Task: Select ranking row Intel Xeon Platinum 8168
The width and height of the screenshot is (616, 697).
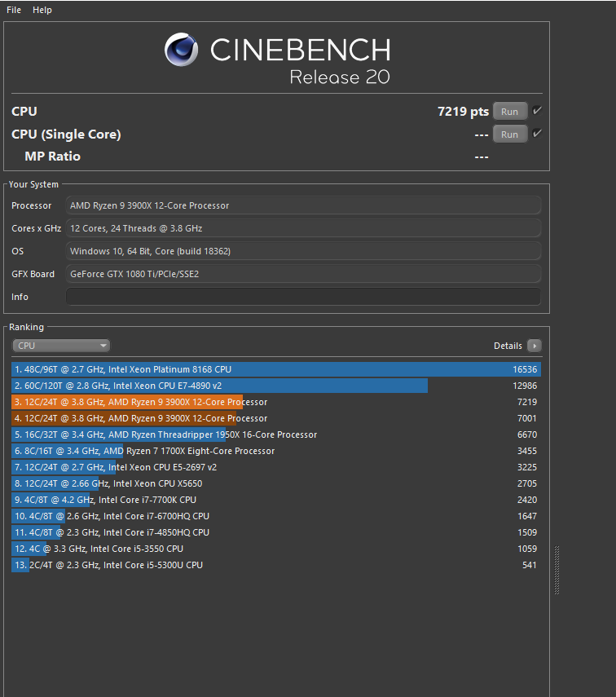Action: click(276, 369)
